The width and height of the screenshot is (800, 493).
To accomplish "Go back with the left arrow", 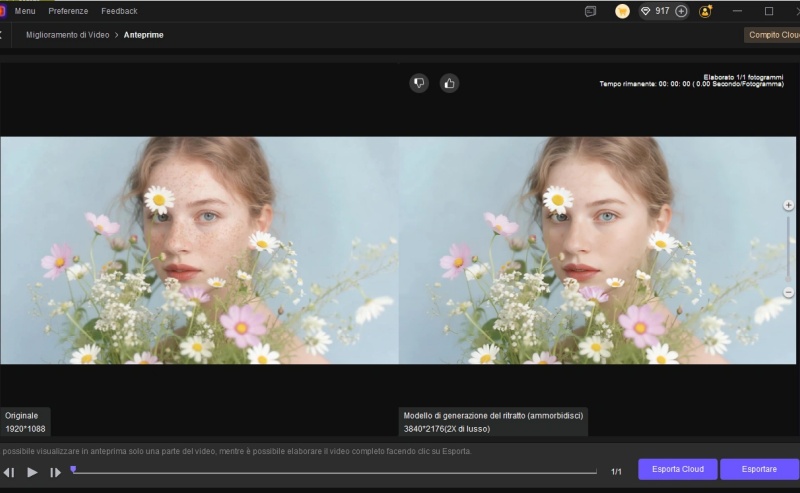I will pyautogui.click(x=2, y=34).
